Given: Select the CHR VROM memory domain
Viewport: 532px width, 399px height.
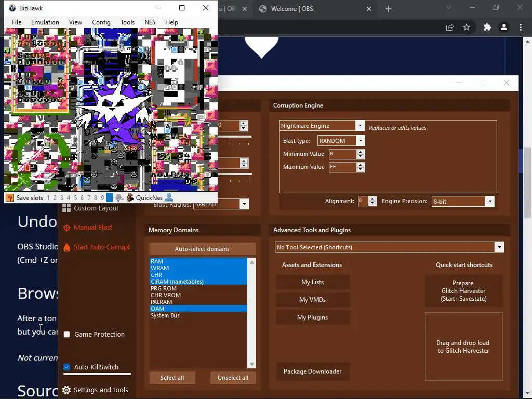Looking at the screenshot, I should point(198,295).
